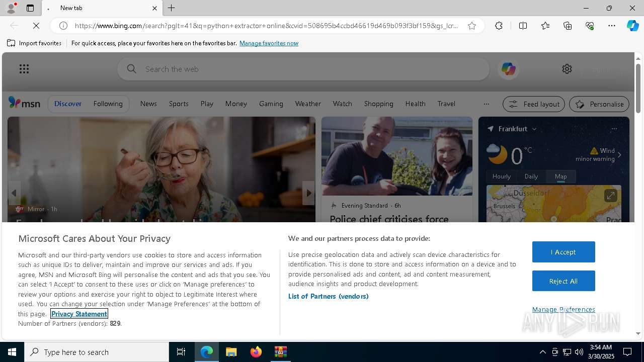Add this page to favorites star
This screenshot has width=644, height=362.
click(472, 26)
